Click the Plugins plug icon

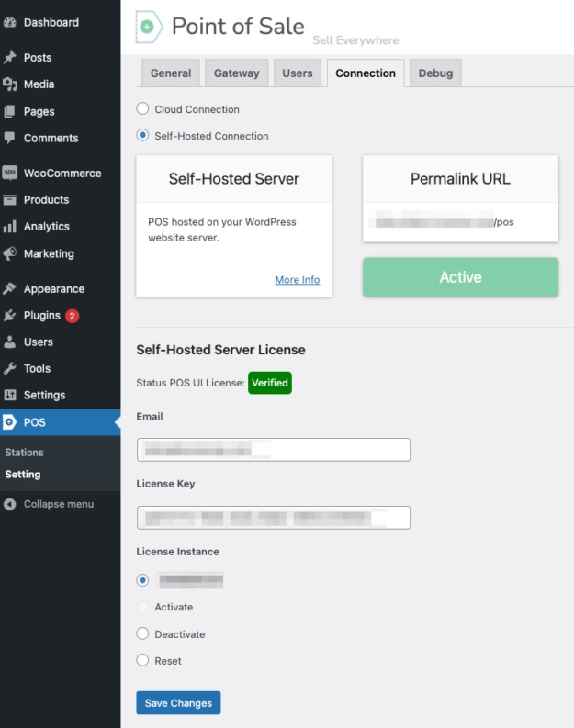(10, 315)
